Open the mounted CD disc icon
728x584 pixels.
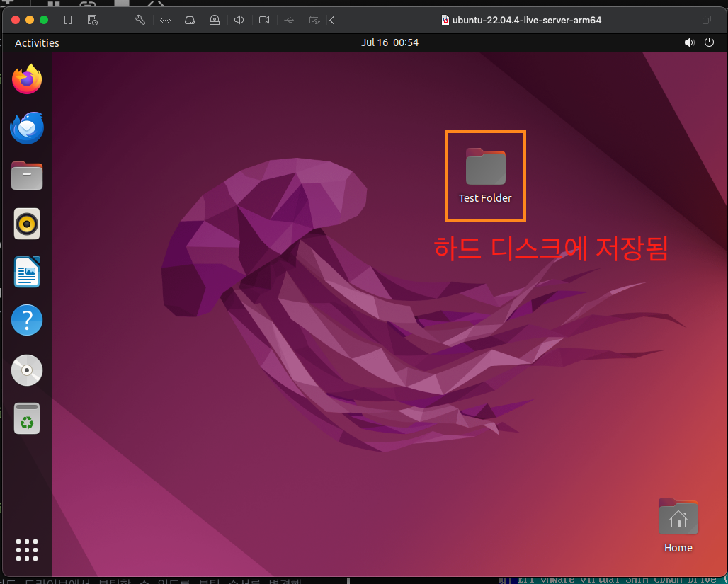pyautogui.click(x=27, y=370)
